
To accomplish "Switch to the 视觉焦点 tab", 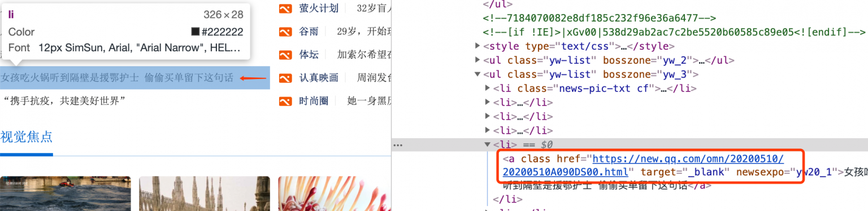I will coord(27,137).
